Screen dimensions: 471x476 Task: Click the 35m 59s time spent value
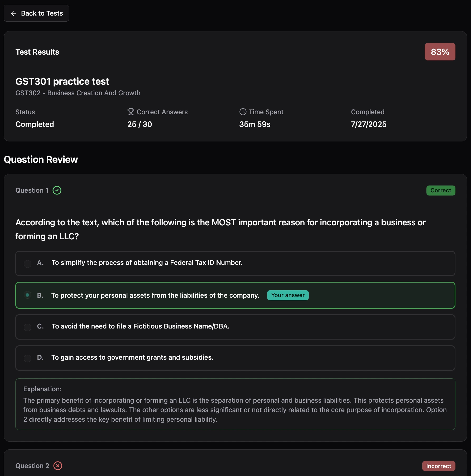(x=255, y=124)
